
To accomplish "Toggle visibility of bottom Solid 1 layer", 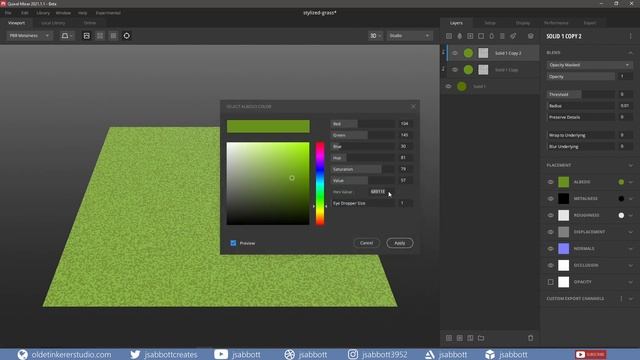I will 448,87.
